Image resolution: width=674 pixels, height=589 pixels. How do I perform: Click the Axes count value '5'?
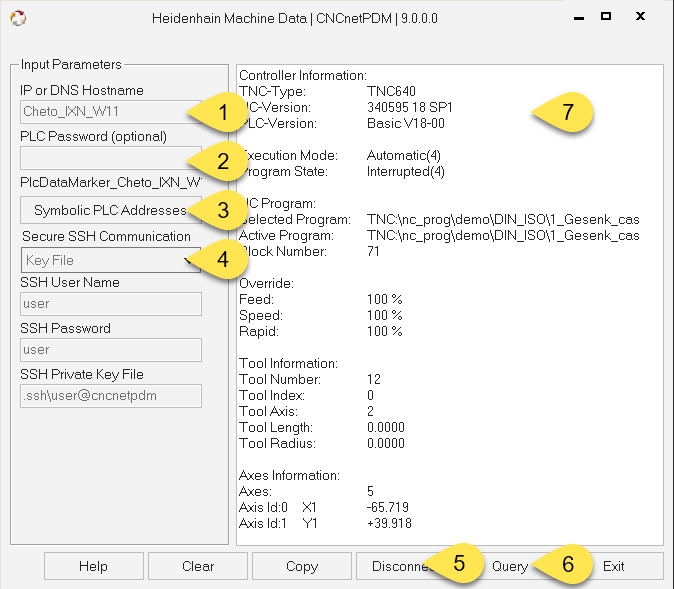pyautogui.click(x=371, y=491)
